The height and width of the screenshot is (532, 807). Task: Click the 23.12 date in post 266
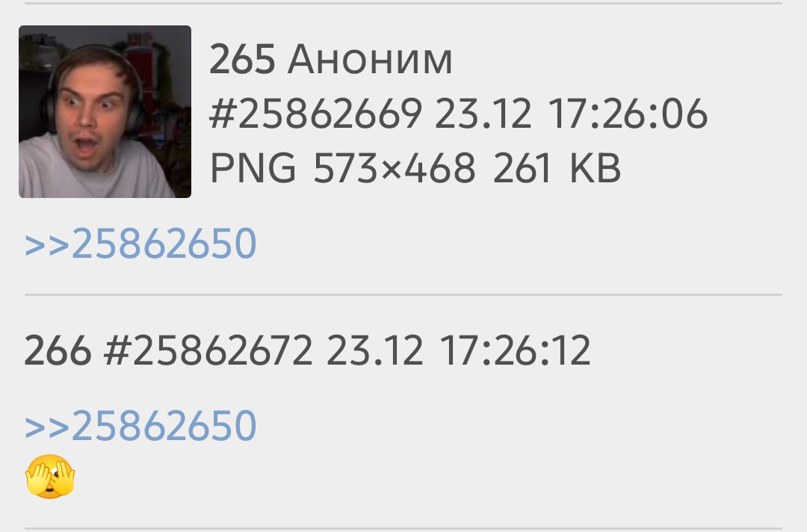374,350
